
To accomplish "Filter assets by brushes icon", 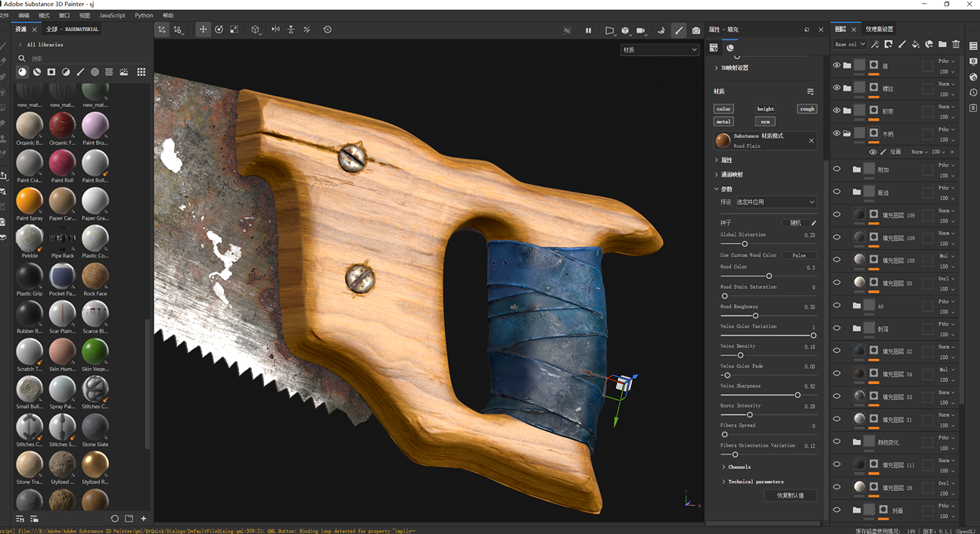I will coord(80,72).
